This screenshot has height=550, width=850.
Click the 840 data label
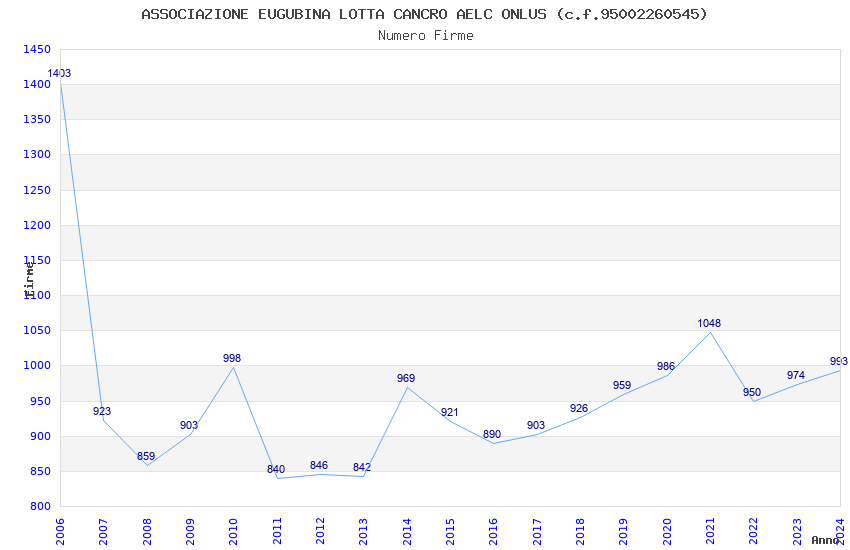pos(276,469)
